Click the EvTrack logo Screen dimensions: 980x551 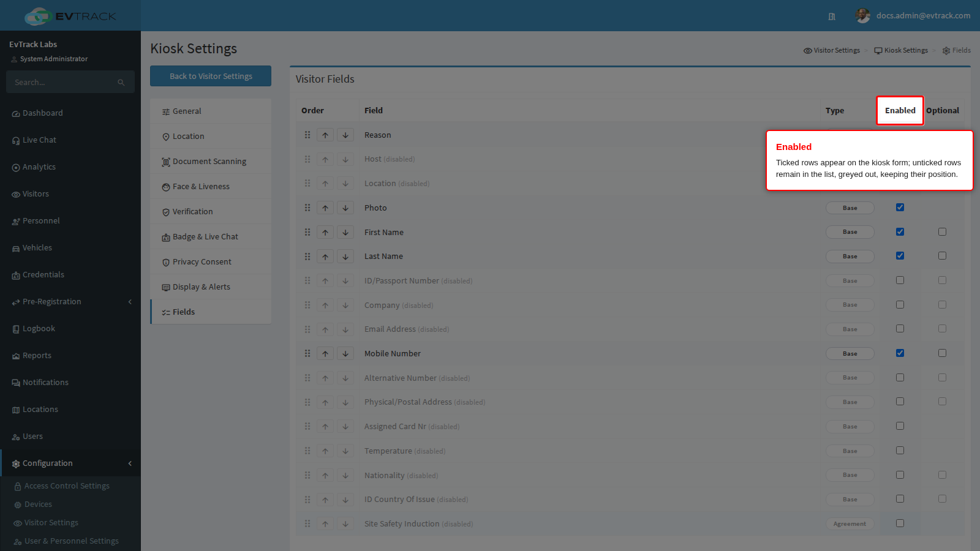[70, 16]
